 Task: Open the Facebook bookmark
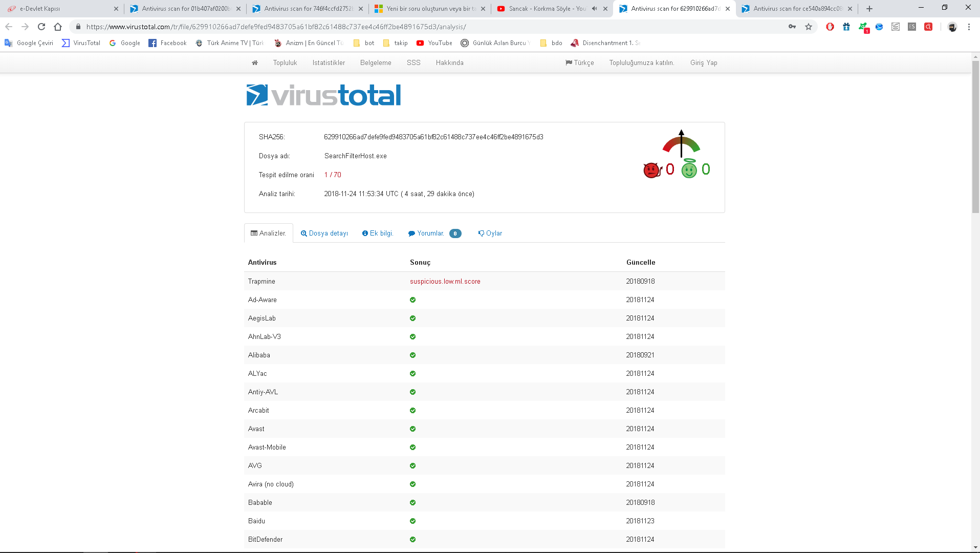[167, 43]
